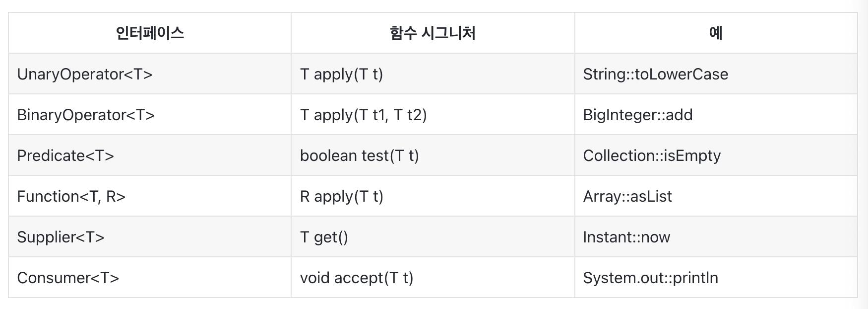Click the 인터페이스 column header

[150, 33]
